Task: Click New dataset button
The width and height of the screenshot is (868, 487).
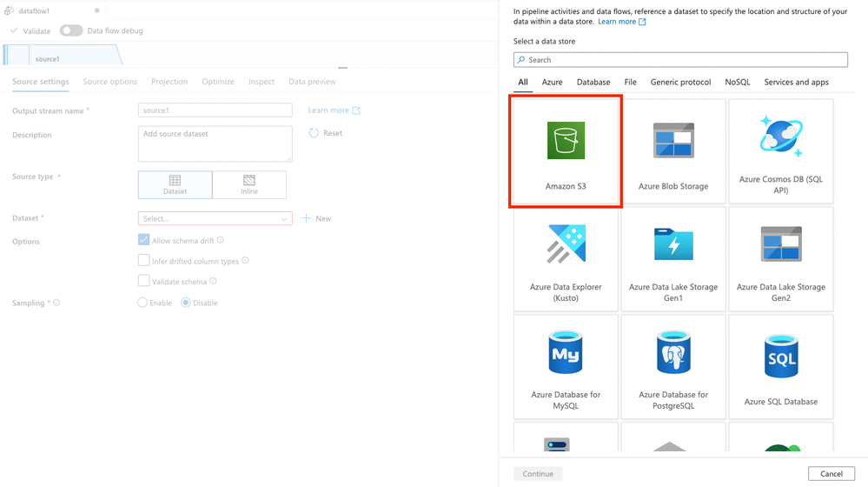Action: click(316, 218)
